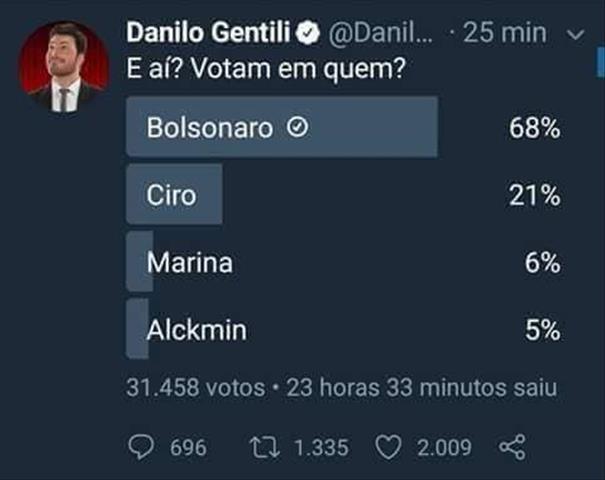605x480 pixels.
Task: Click the 696 replies count
Action: 188,447
